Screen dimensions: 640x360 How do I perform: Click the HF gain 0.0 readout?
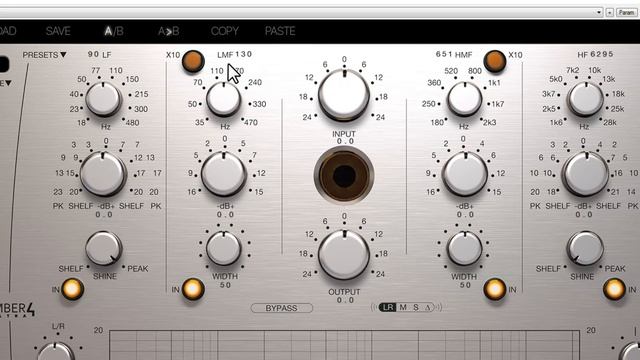tap(584, 215)
